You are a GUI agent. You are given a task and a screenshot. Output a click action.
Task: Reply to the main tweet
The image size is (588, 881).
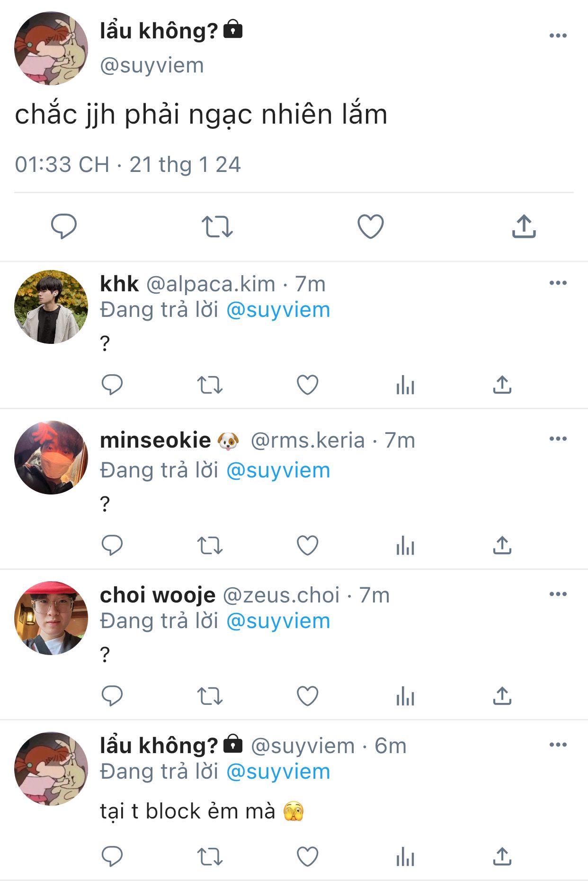pyautogui.click(x=64, y=226)
